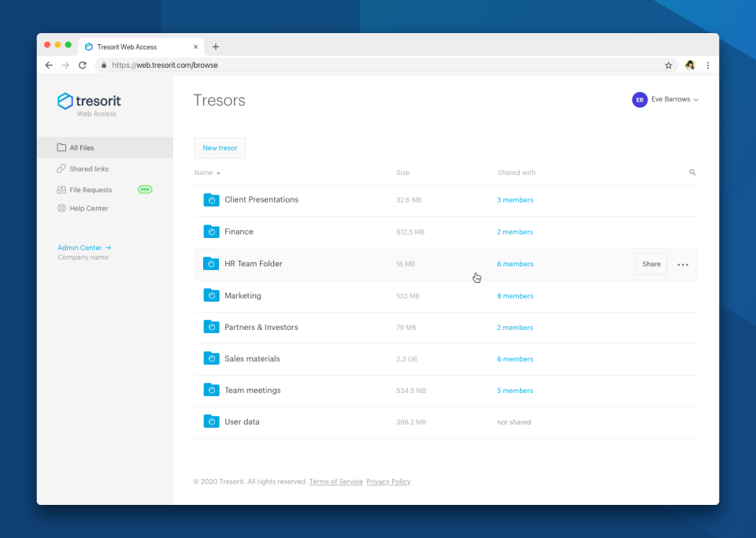Open the Terms of Service
The height and width of the screenshot is (538, 756).
[x=335, y=481]
